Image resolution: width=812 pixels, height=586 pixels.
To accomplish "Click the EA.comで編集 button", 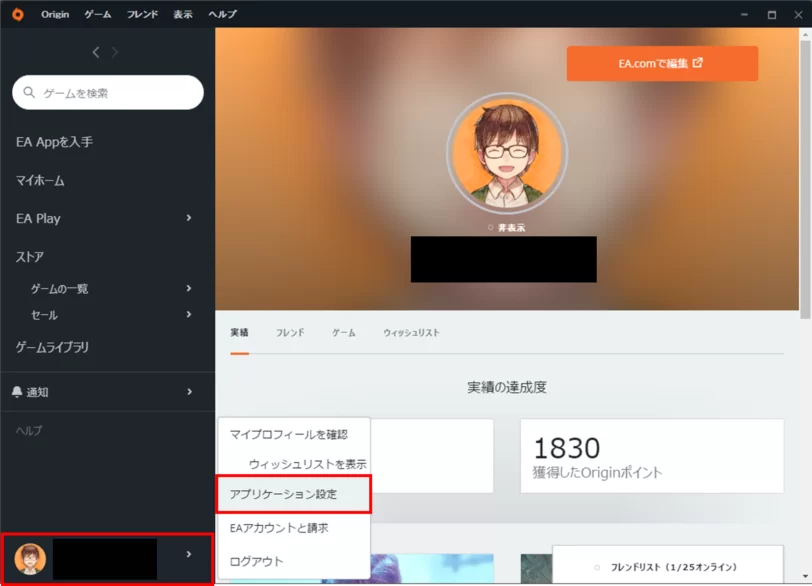I will coord(662,63).
